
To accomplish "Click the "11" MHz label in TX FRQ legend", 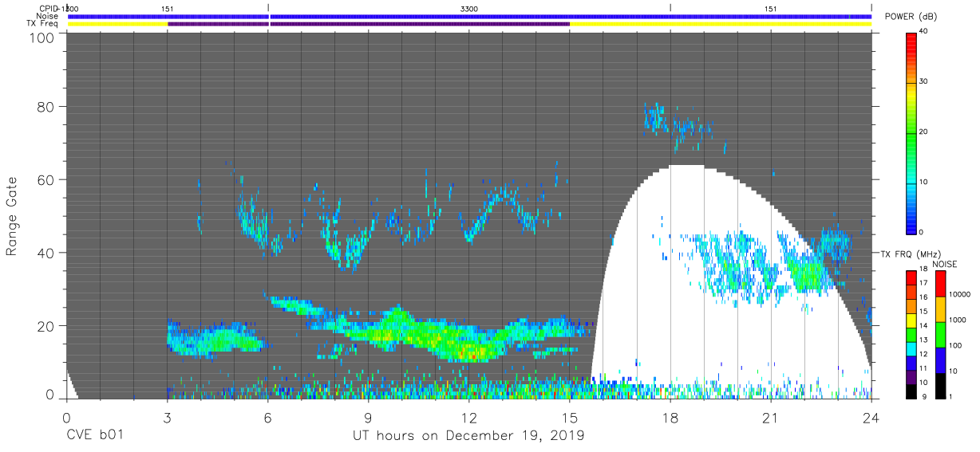I will pos(924,368).
